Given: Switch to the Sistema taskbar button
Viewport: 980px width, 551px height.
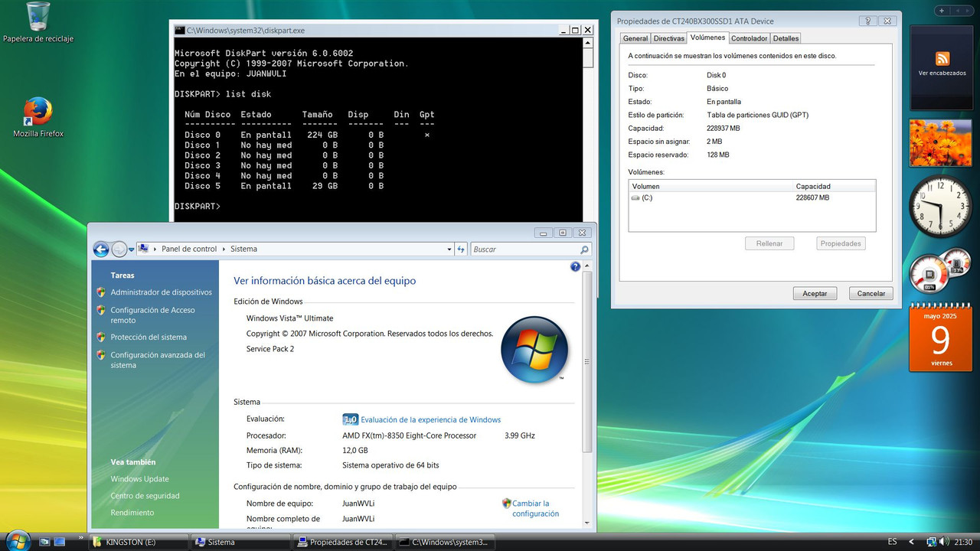Looking at the screenshot, I should click(x=240, y=542).
